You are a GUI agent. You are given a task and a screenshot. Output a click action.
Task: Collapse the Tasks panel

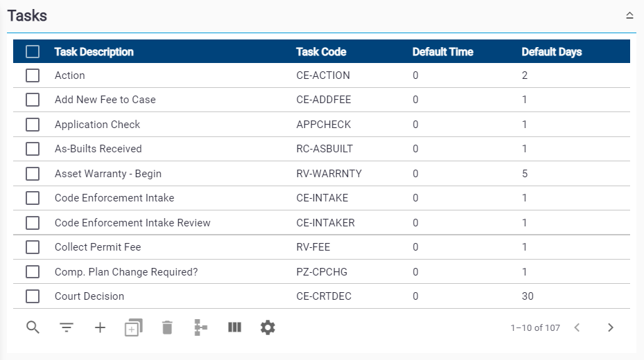(629, 16)
